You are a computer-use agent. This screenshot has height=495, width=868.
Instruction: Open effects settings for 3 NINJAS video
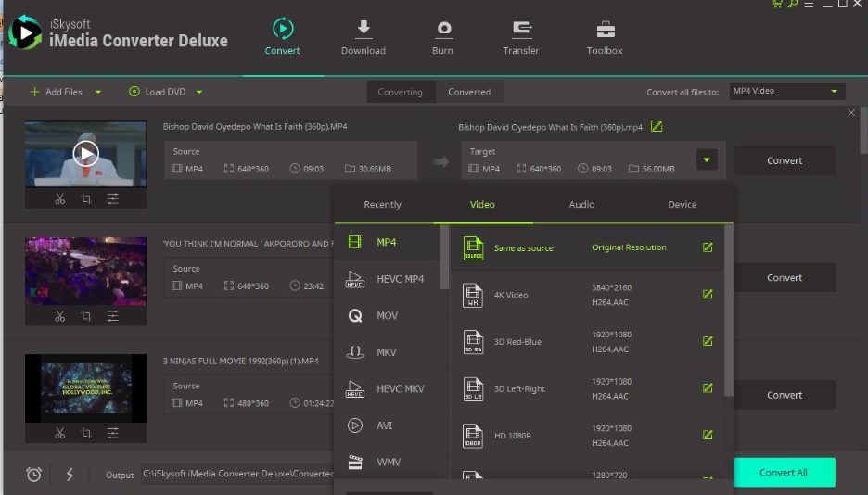coord(113,433)
